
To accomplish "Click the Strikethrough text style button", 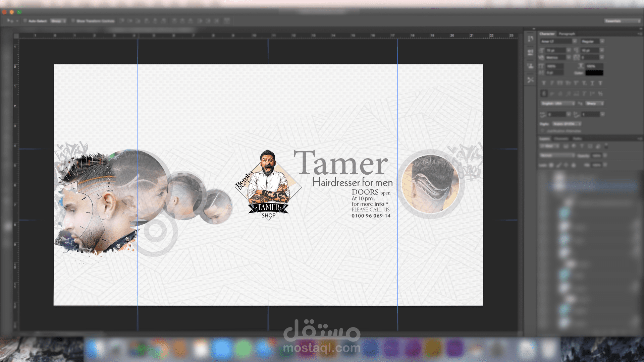I will 600,83.
